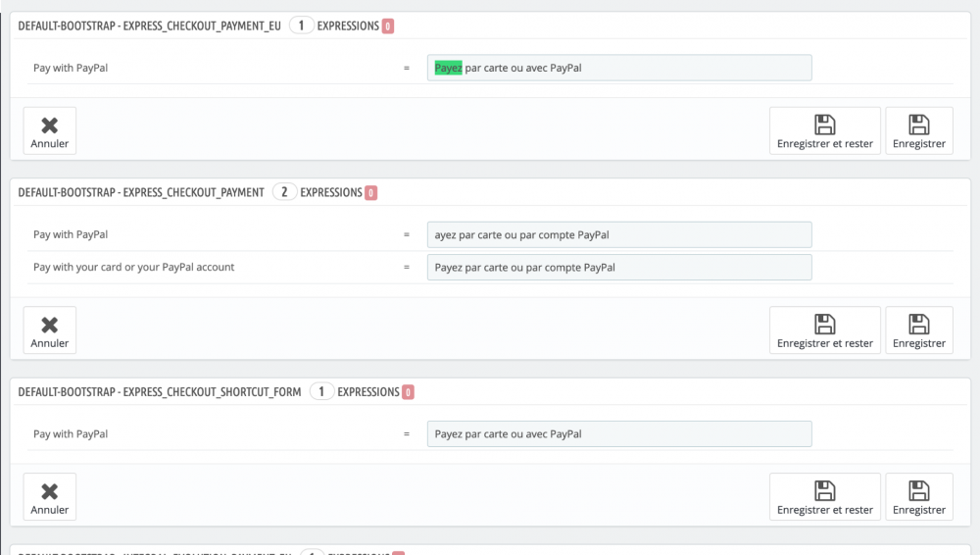Click Enregistrer et rester in EXPRESS_CHECKOUT_SHORTCUT_FORM section
Viewport: 980px width, 555px height.
pos(825,497)
